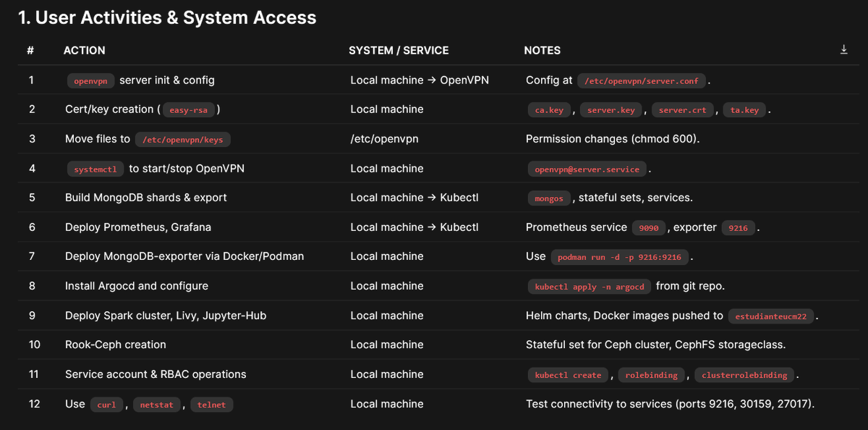Click 'Permission changes (chmod 600).' note
This screenshot has height=430, width=868.
[613, 139]
